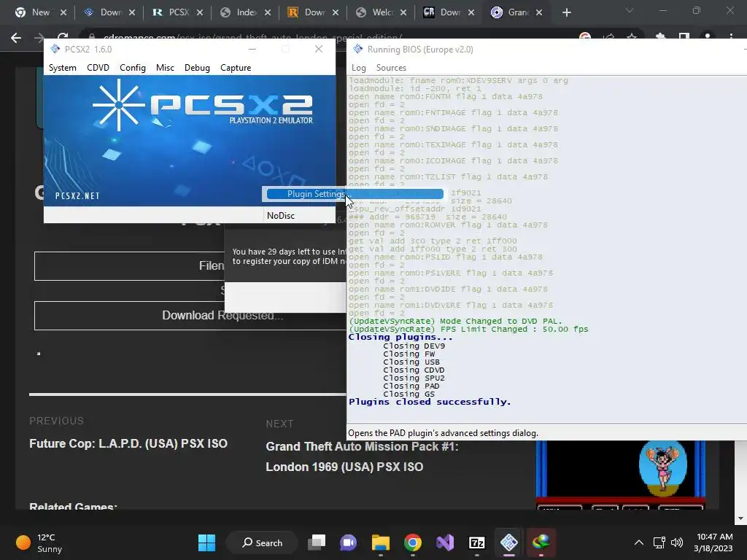Open Task View from the taskbar

point(317,542)
